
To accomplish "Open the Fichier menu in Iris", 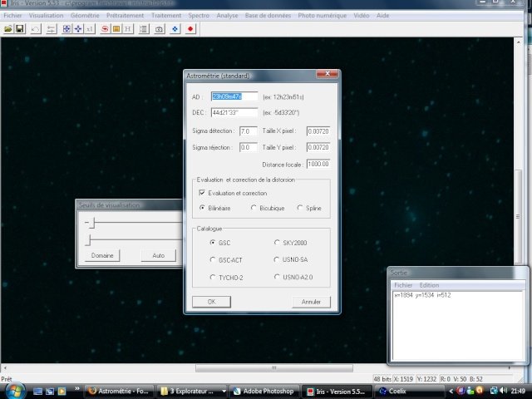I will [13, 16].
